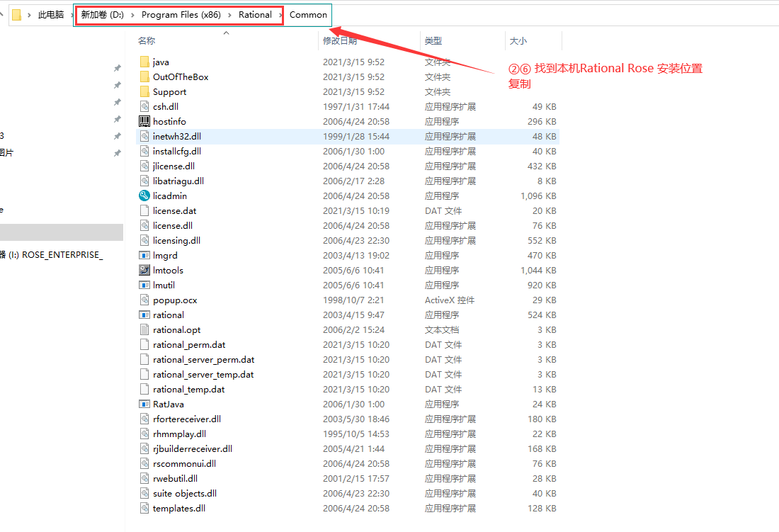779x532 pixels.
Task: Click 文本文档 type of rational.opt
Action: tap(442, 330)
